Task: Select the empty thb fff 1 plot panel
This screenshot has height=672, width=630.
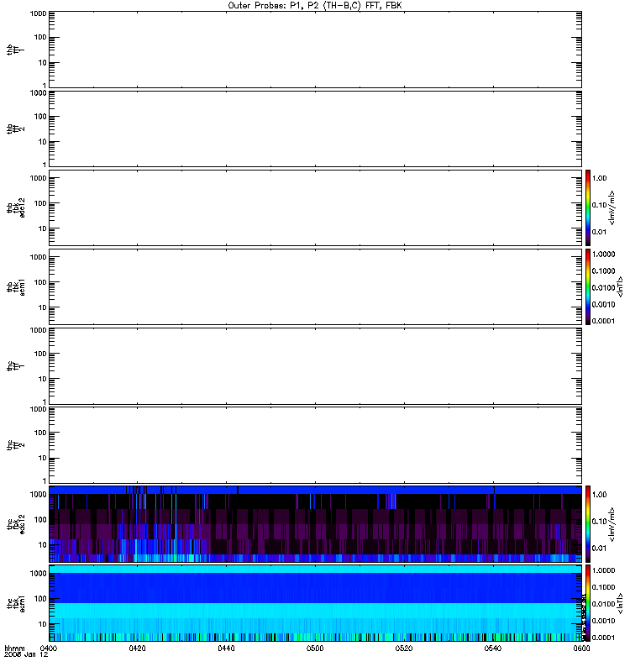Action: [x=315, y=50]
